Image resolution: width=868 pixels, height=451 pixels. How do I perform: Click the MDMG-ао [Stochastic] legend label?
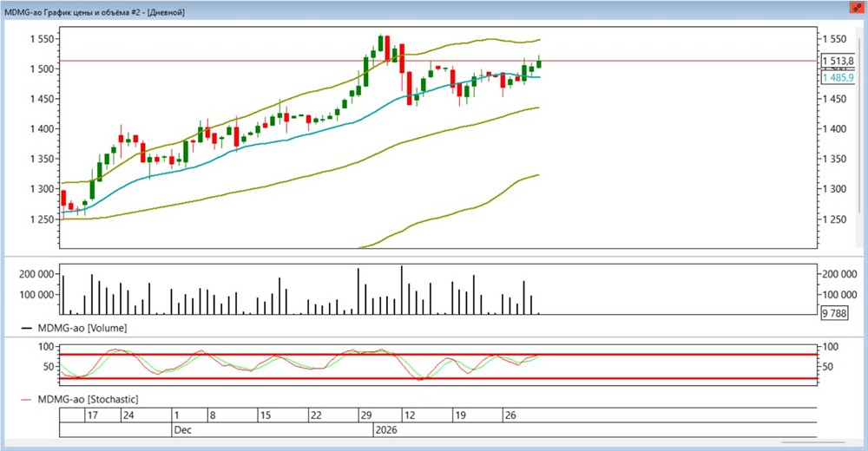[x=88, y=399]
